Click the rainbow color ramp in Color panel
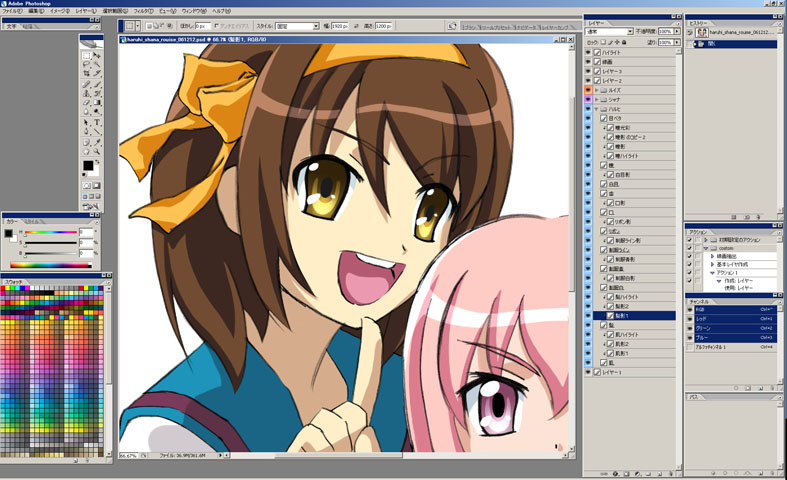 [51, 265]
